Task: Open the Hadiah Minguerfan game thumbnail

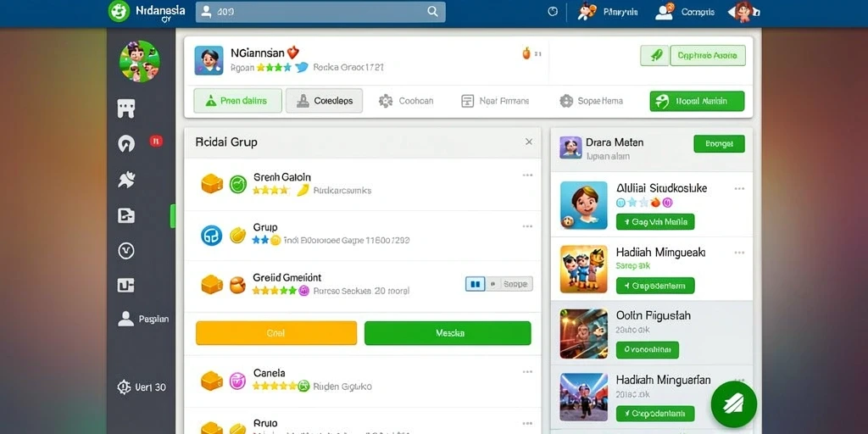Action: (584, 397)
